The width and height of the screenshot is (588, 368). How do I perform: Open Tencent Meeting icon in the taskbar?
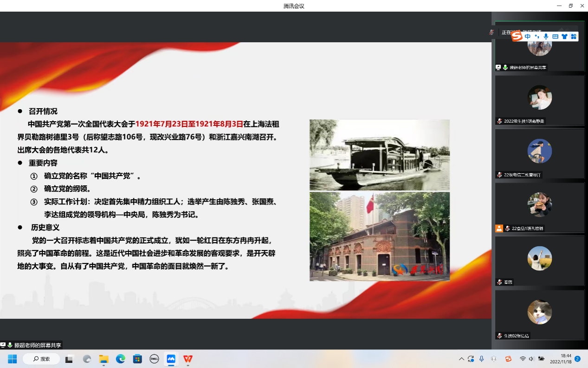click(171, 359)
